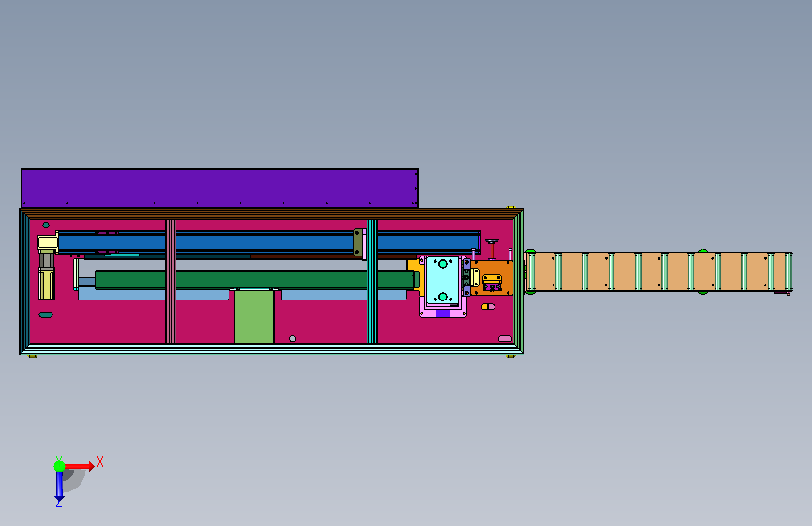Select the pink vertical frame post
Image resolution: width=812 pixels, height=526 pixels.
[170, 282]
